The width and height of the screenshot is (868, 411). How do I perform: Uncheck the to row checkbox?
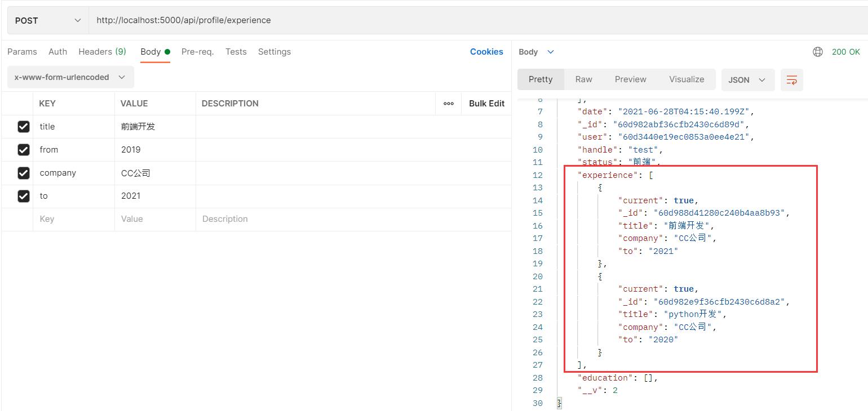pos(23,196)
